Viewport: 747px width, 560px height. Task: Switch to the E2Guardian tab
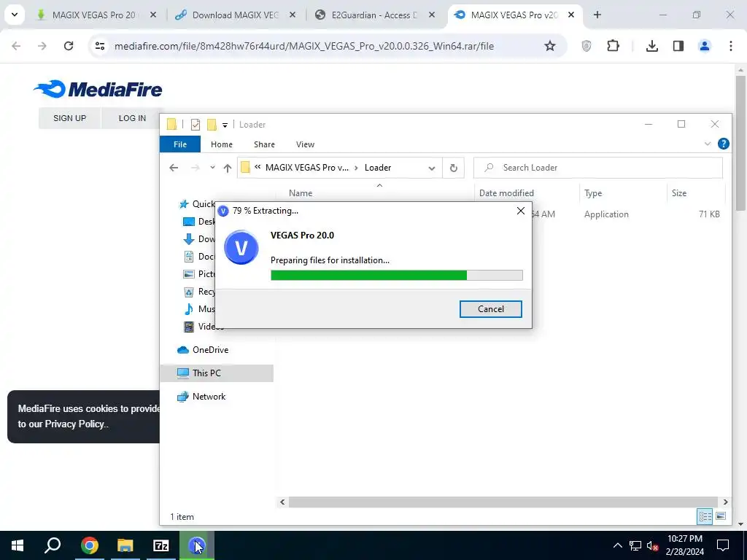[374, 15]
